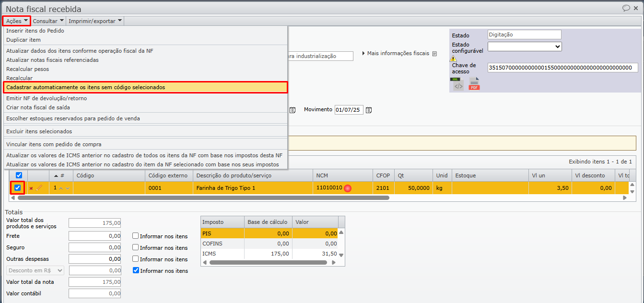Click the quantity cell 50,0000
This screenshot has width=644, height=303.
tap(413, 188)
